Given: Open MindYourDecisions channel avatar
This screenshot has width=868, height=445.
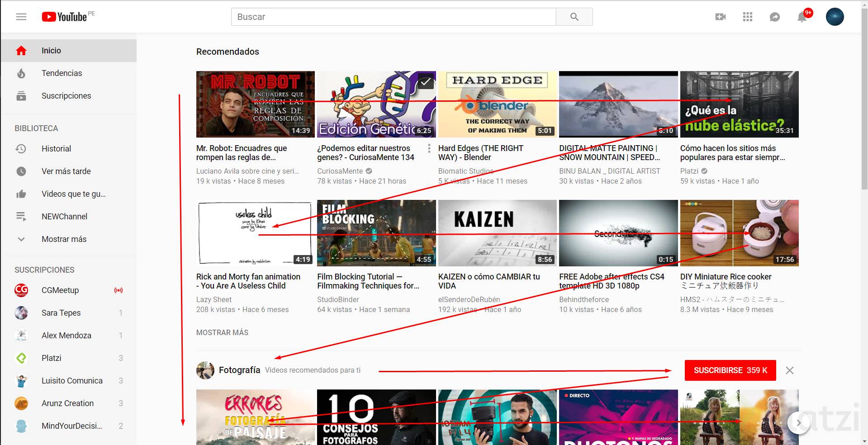Looking at the screenshot, I should [x=21, y=426].
